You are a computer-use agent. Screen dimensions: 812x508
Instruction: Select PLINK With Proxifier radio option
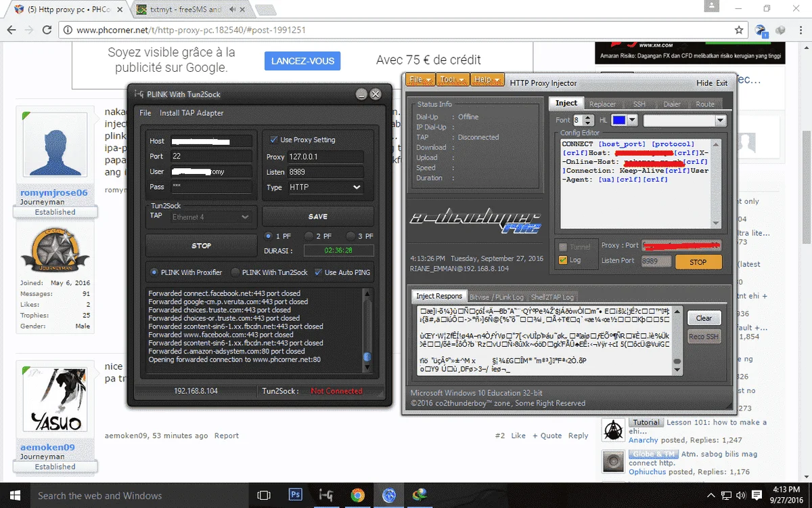(154, 272)
